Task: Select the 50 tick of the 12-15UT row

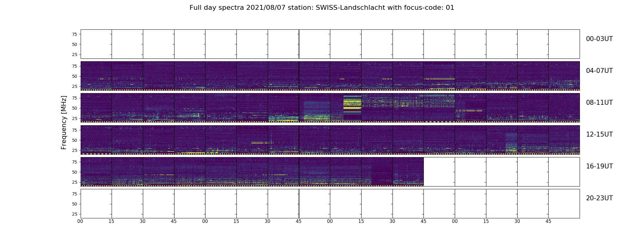Action: coord(75,140)
